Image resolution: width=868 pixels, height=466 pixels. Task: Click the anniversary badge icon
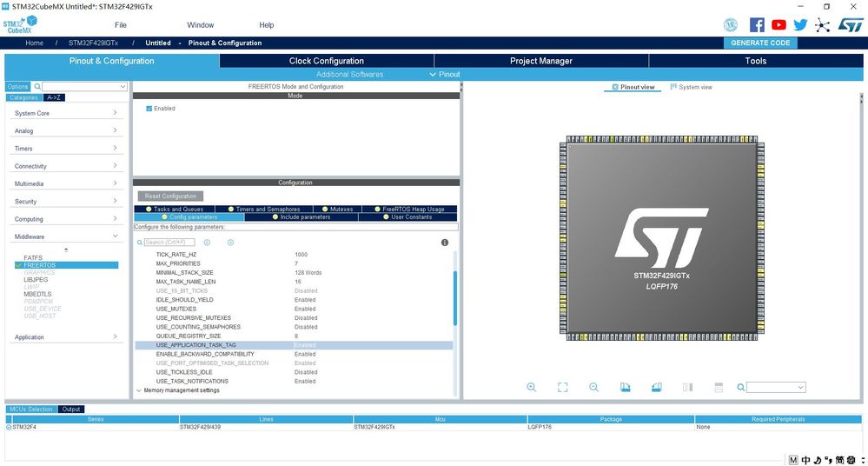[x=731, y=25]
